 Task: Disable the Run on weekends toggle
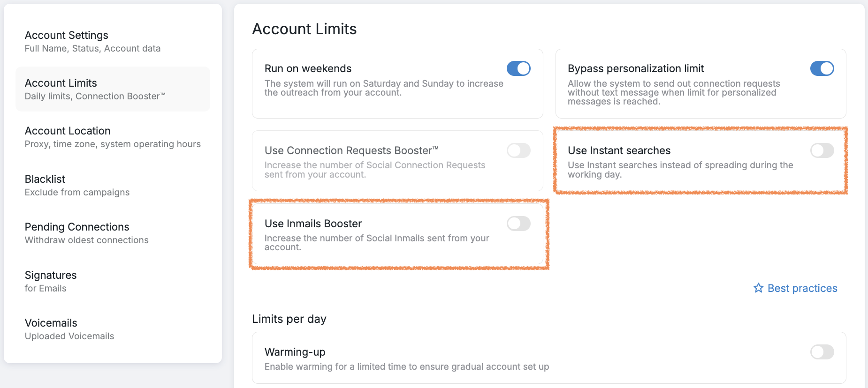click(x=518, y=68)
